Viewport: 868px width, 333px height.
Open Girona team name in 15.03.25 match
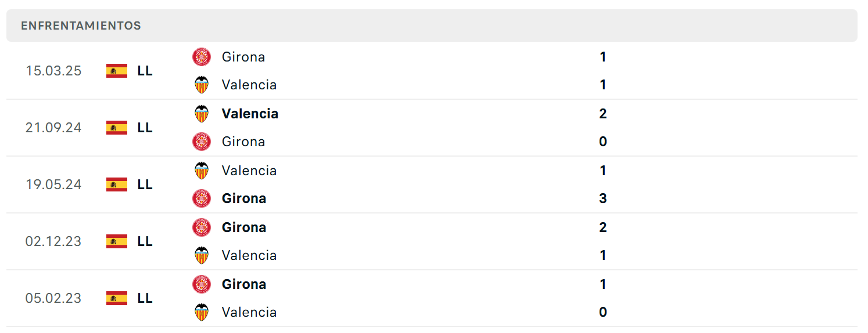point(243,57)
